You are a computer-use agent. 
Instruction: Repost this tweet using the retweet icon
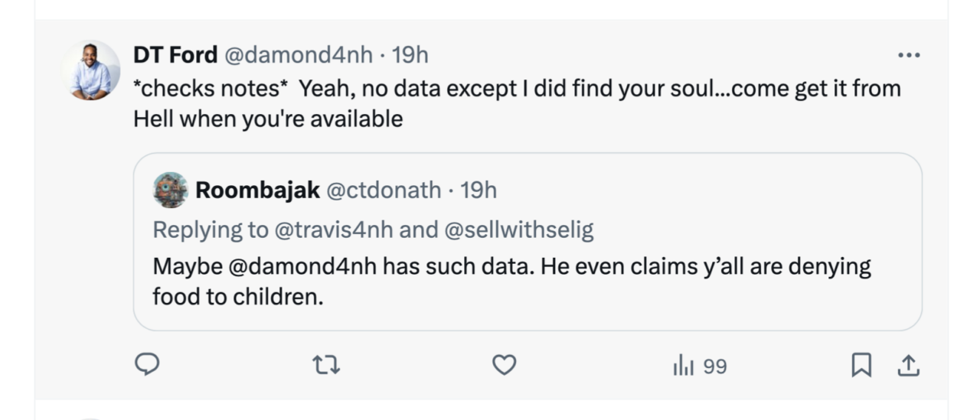[326, 366]
